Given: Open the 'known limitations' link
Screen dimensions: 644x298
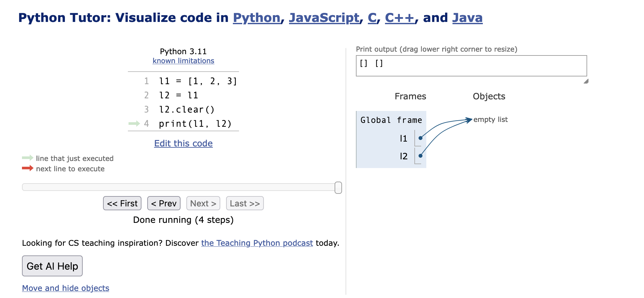Looking at the screenshot, I should click(x=183, y=61).
